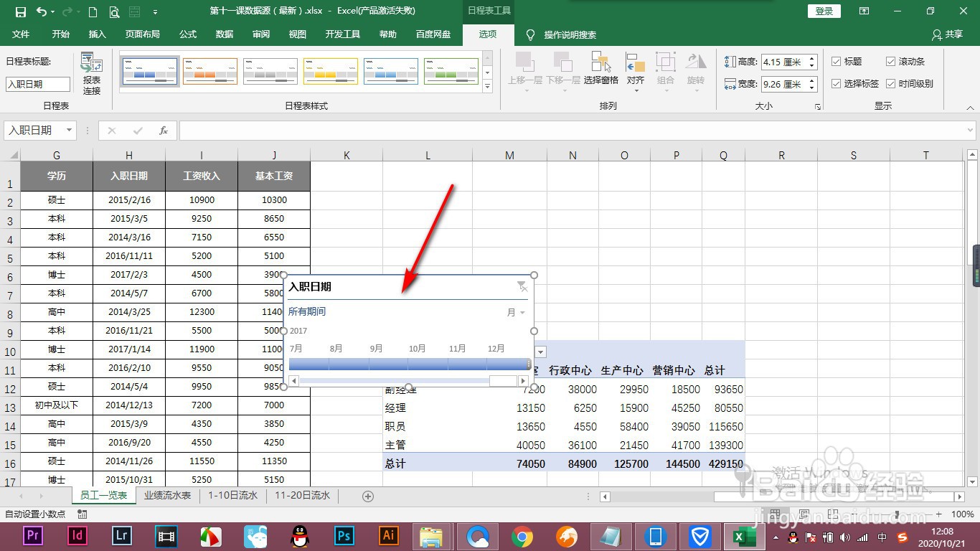Click 所有期间 label in timeline
This screenshot has width=980, height=551.
click(x=307, y=311)
